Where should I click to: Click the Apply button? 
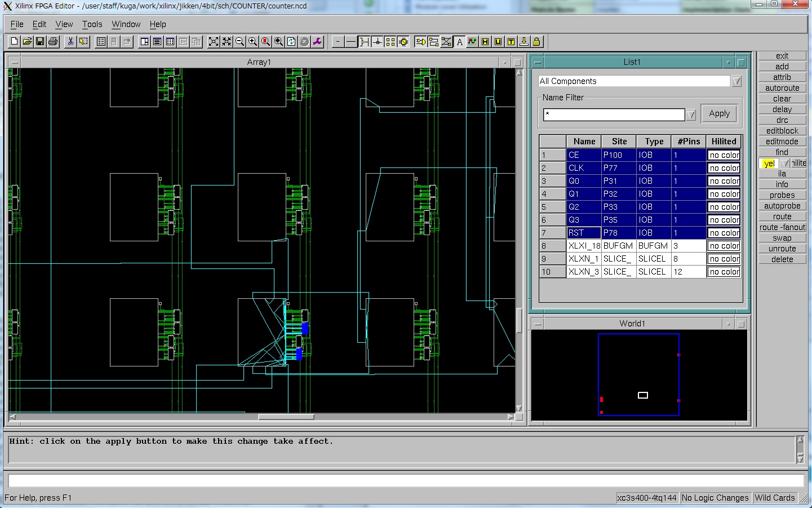coord(719,113)
